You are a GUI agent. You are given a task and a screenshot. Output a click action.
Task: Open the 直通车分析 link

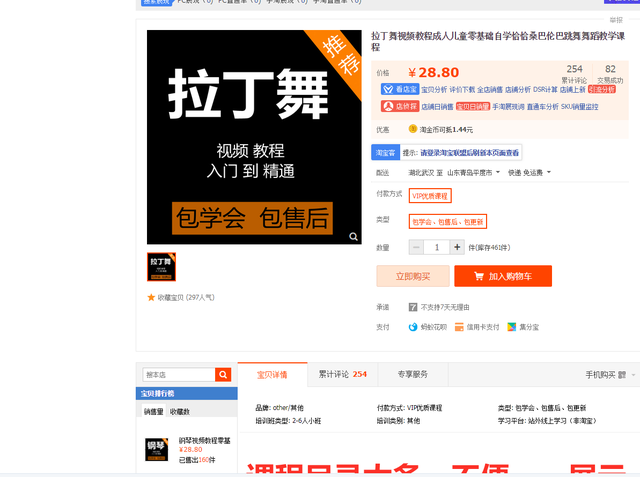[542, 106]
